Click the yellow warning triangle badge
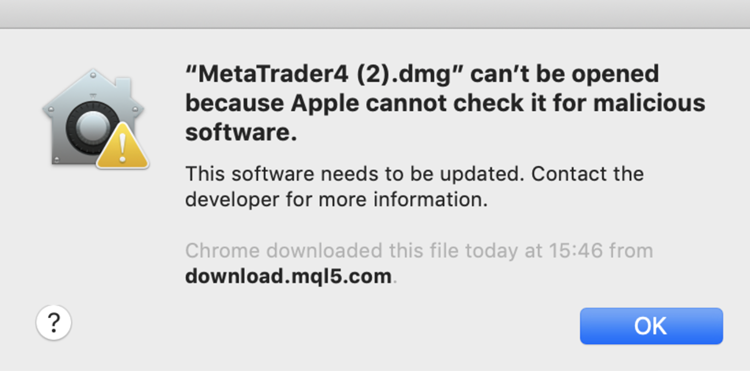Viewport: 750px width, 371px height. pyautogui.click(x=122, y=146)
